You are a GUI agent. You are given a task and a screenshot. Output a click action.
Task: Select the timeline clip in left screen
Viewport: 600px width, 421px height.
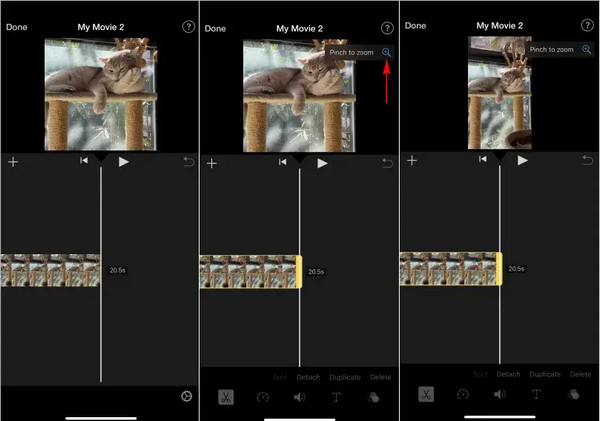pyautogui.click(x=50, y=270)
